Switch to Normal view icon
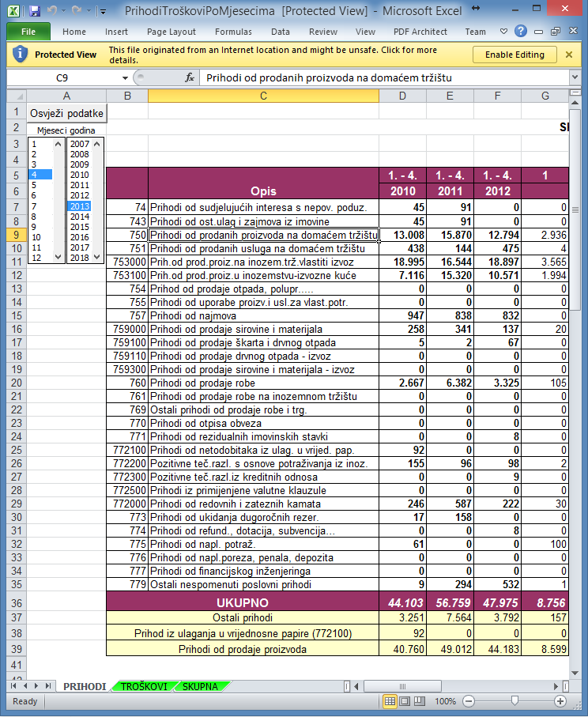588x717 pixels. pos(390,701)
